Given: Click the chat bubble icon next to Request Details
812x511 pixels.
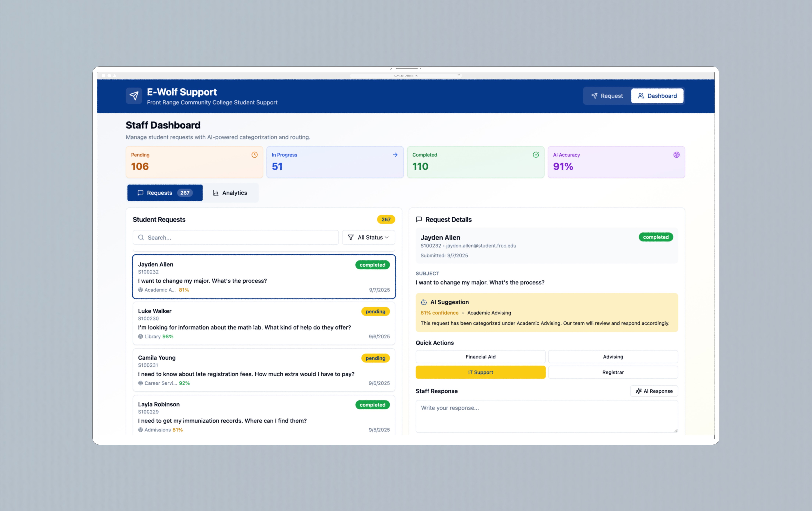Looking at the screenshot, I should (x=419, y=219).
